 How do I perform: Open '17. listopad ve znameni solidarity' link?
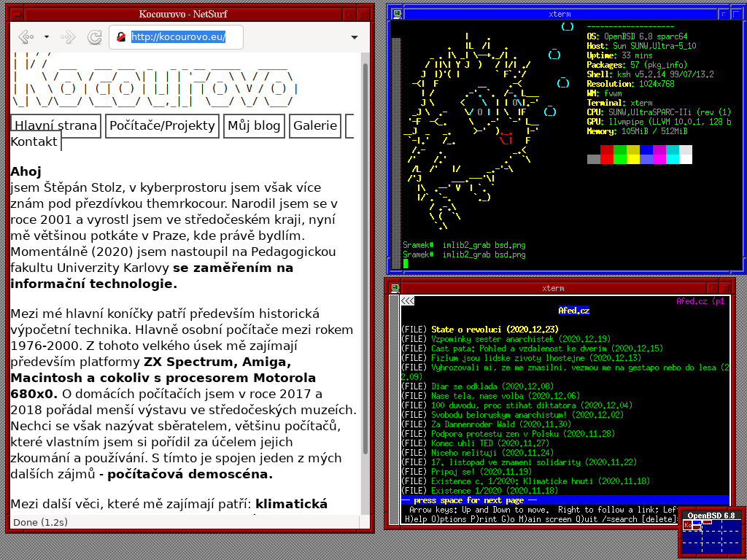(534, 462)
